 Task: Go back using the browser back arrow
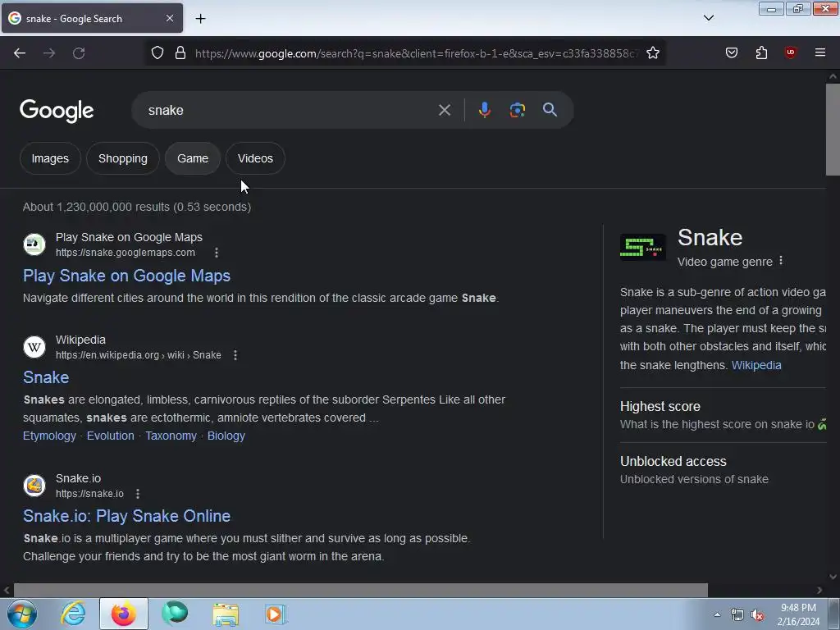click(20, 53)
